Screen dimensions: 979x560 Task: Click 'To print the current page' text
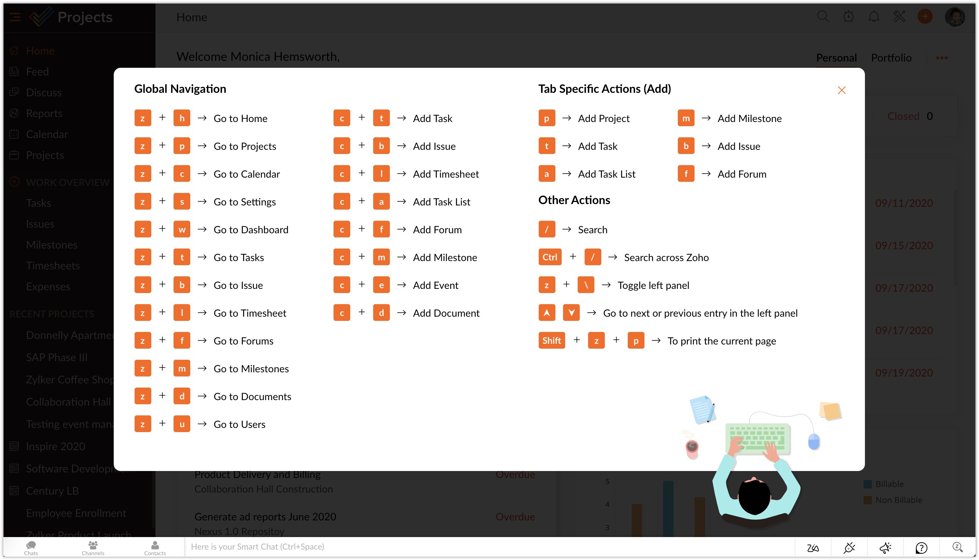[x=722, y=341]
